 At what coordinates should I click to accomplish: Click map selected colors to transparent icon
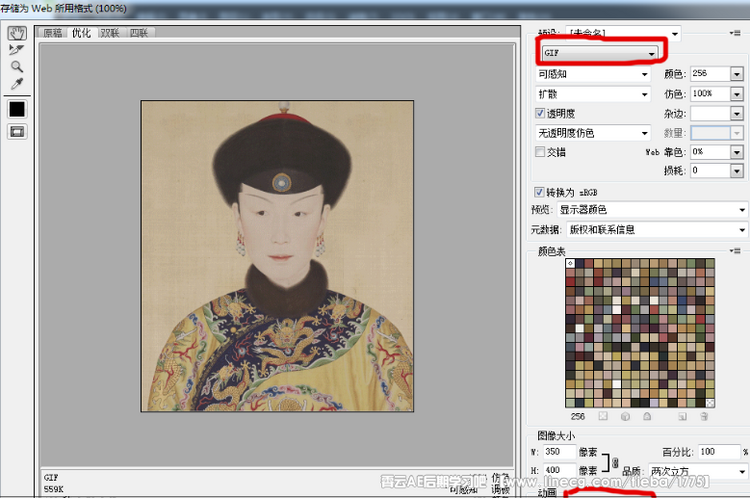pos(603,416)
